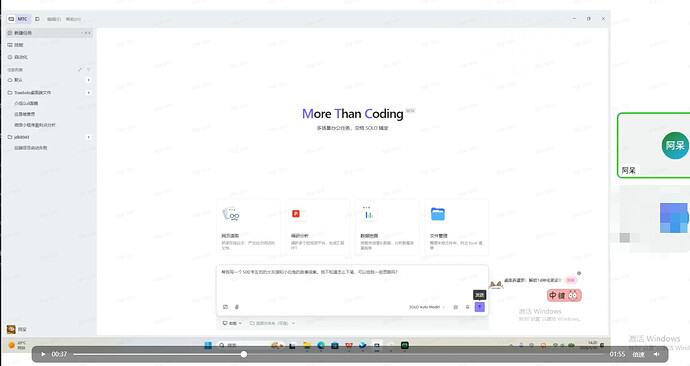Mute the video with the speaker icon

657,354
